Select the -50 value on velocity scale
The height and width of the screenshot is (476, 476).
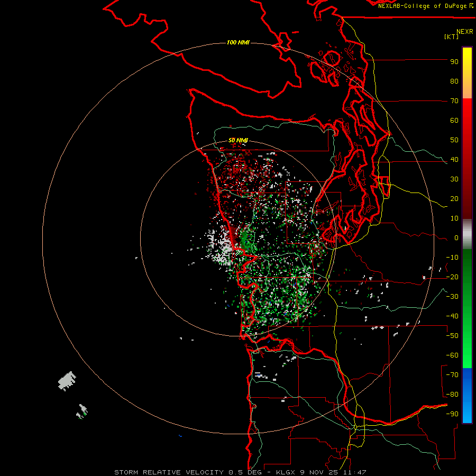click(452, 336)
